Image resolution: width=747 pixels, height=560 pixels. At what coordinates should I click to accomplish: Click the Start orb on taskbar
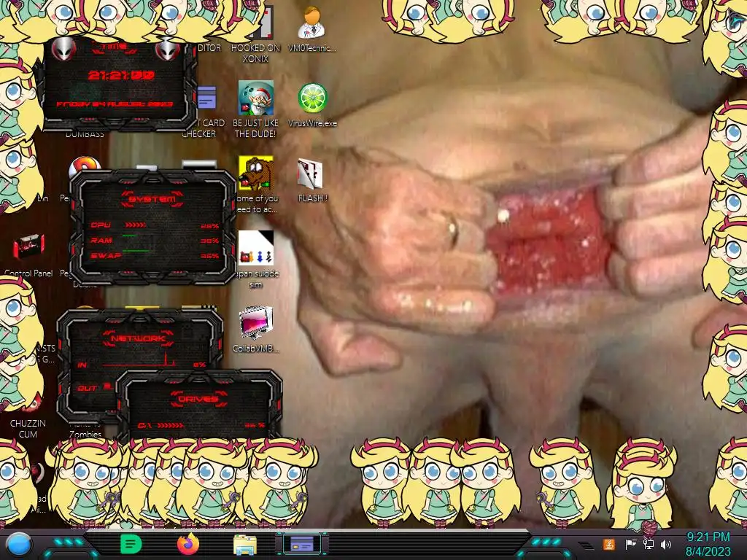[19, 544]
